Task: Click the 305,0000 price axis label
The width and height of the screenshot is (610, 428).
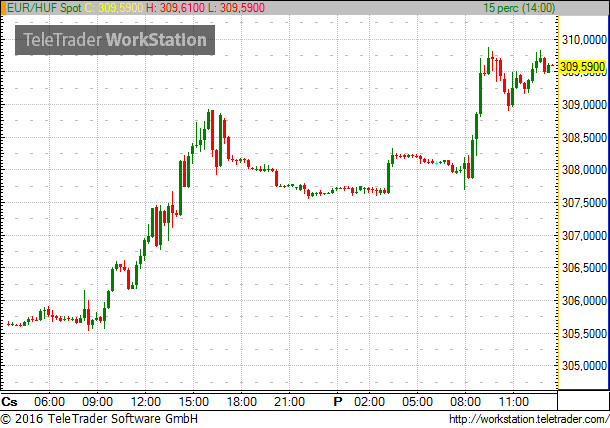Action: pos(584,366)
